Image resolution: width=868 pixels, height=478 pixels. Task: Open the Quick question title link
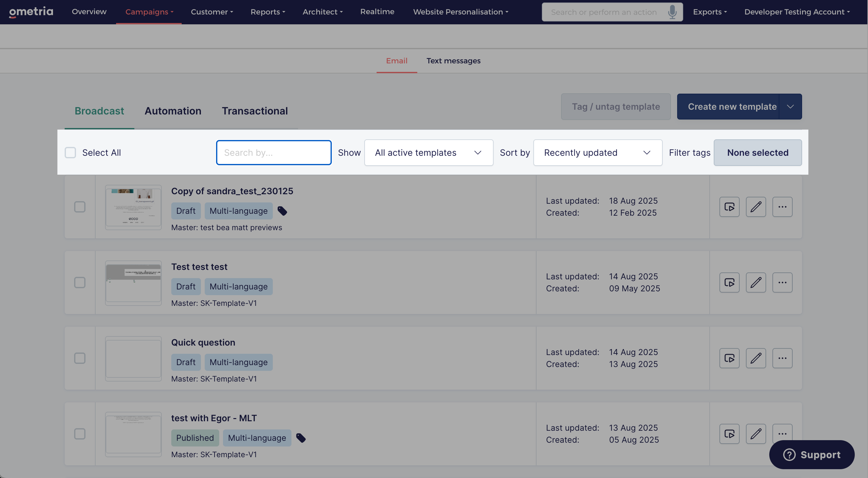click(x=203, y=342)
